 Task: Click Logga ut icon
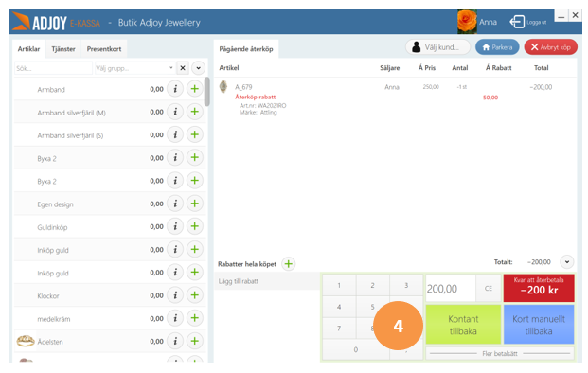click(517, 22)
